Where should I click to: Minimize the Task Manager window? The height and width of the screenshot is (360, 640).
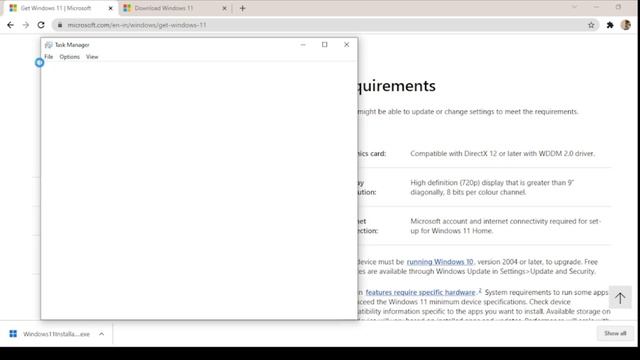(x=303, y=44)
